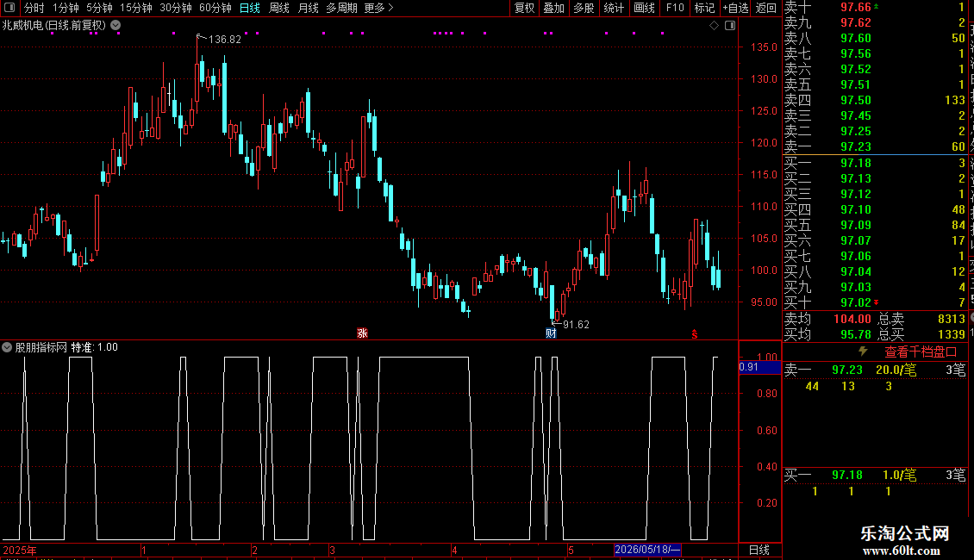The width and height of the screenshot is (974, 560).
Task: Open the 多周期 multi-period view
Action: point(341,8)
